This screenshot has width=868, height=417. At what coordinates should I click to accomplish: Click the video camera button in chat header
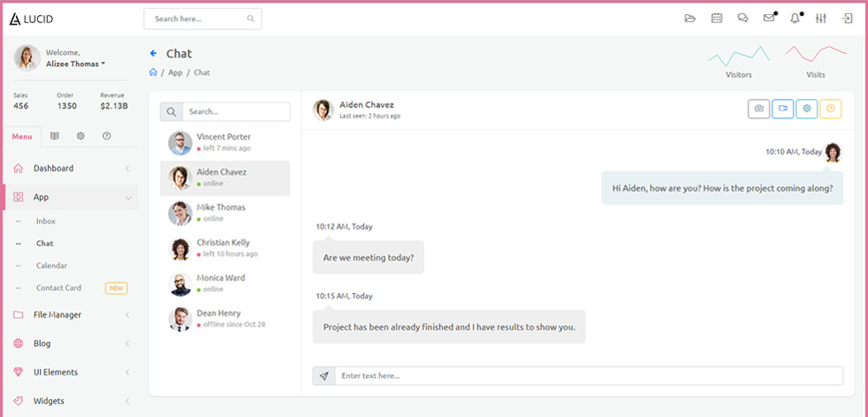point(783,109)
